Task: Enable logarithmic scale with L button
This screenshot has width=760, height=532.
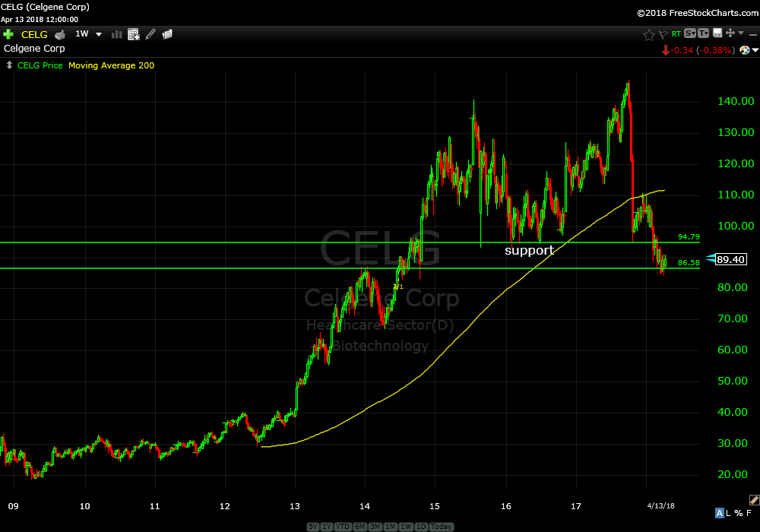Action: coord(727,513)
